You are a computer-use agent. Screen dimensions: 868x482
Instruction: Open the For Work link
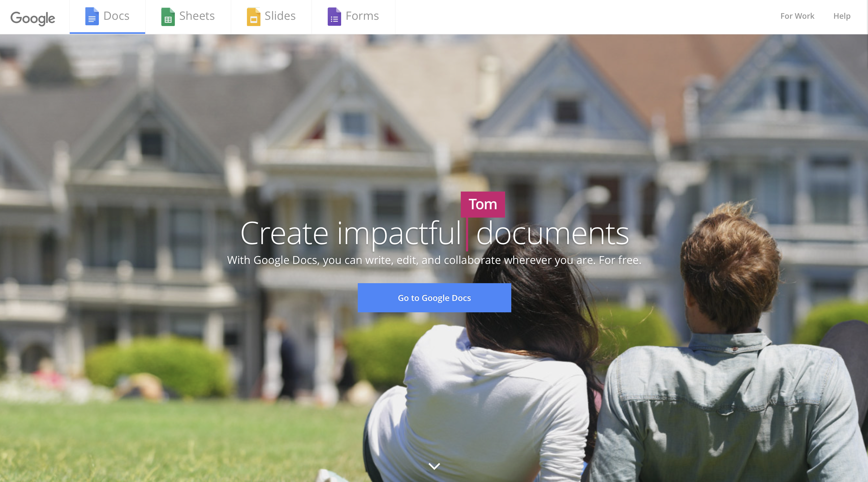(797, 16)
